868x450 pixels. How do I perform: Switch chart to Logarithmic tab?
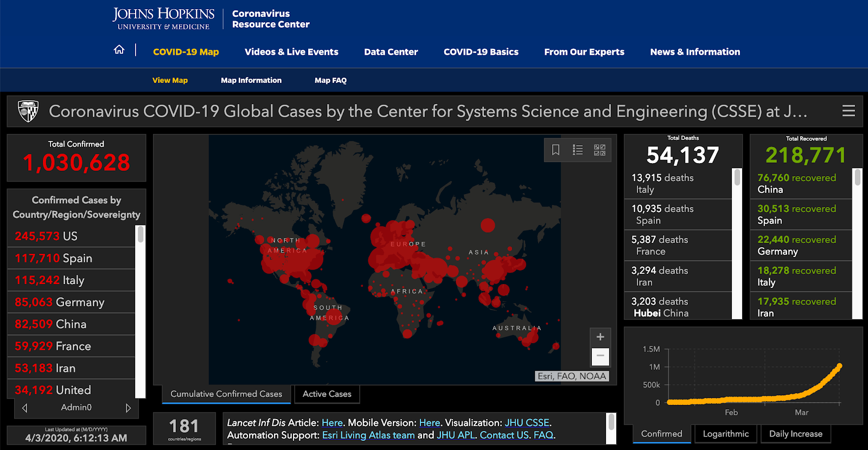pos(726,434)
